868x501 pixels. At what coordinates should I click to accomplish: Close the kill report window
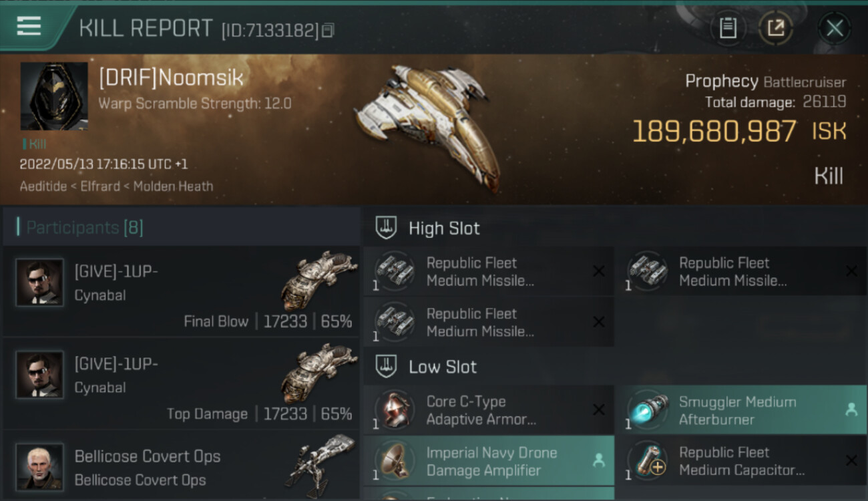pos(834,28)
